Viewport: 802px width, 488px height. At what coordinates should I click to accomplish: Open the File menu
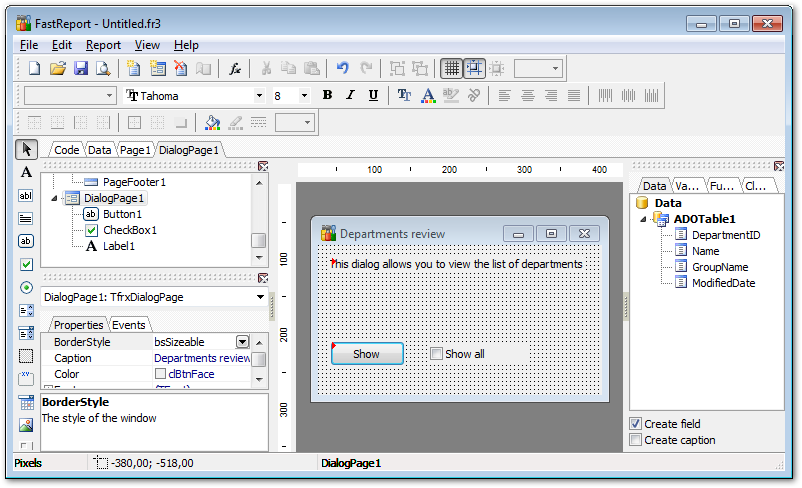(29, 45)
